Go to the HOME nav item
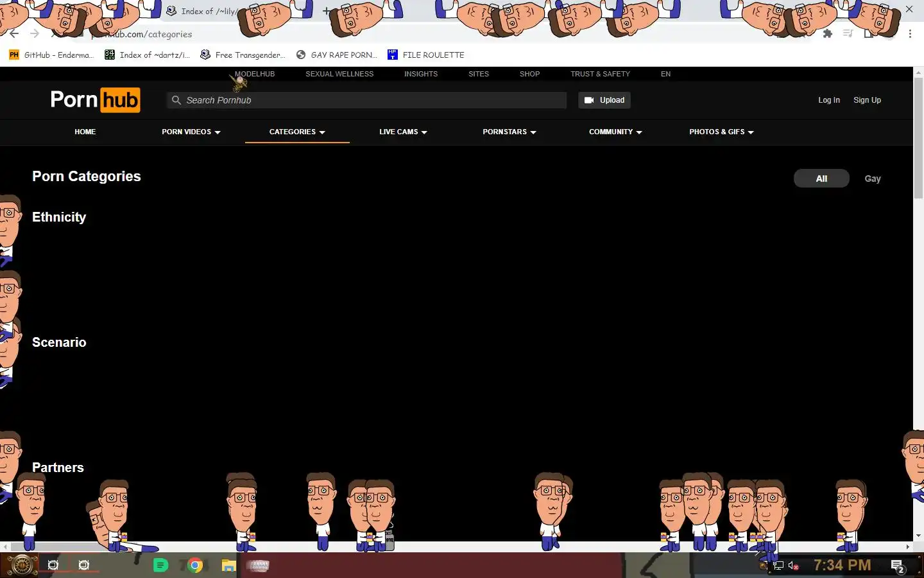The width and height of the screenshot is (924, 578). coord(85,132)
